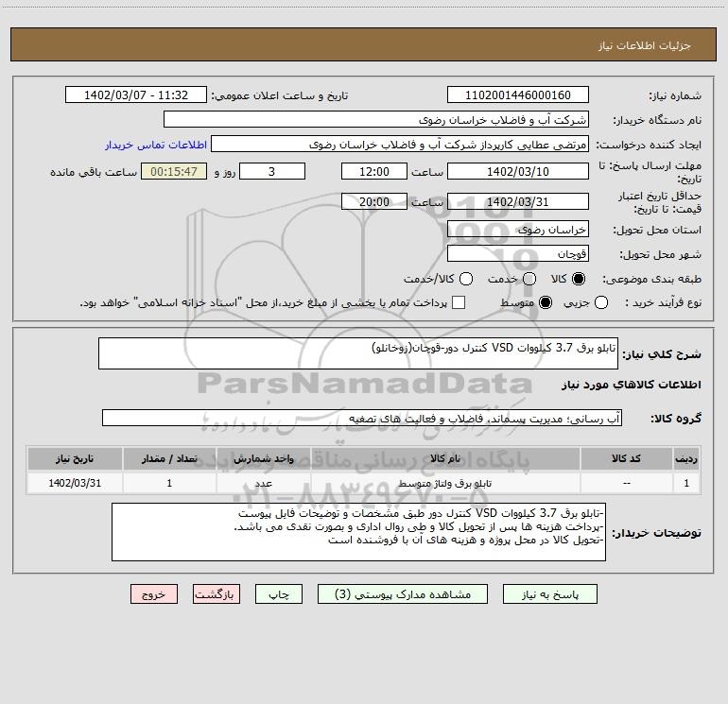This screenshot has height=704, width=728.
Task: Click the شماره نیاز field 1102001446000160
Action: (x=518, y=95)
